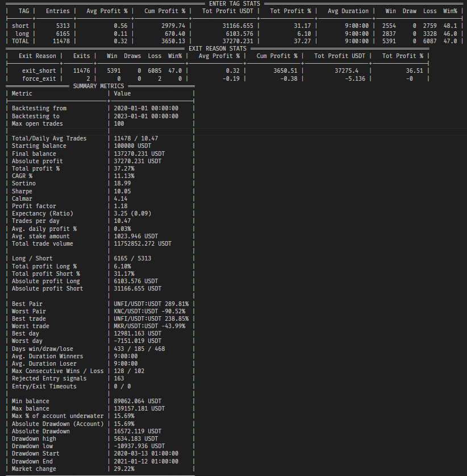Click TOTAL row Loss value 6087
Screen dimensions: 467x476
click(x=430, y=41)
